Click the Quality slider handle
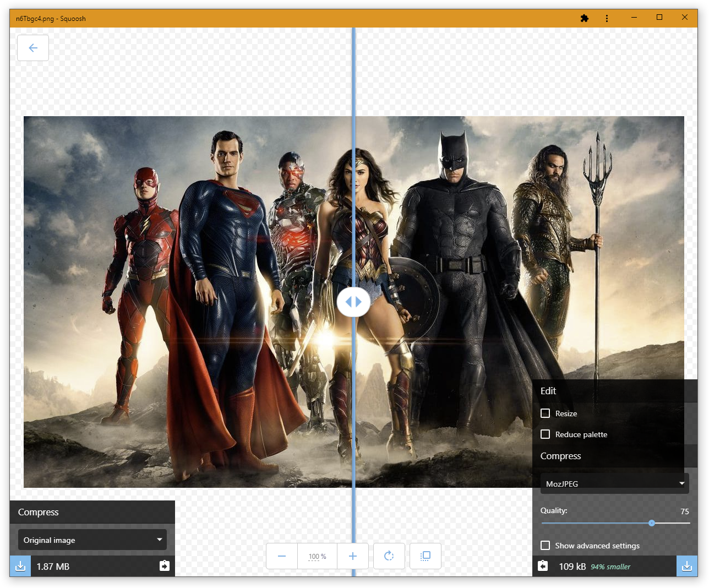The width and height of the screenshot is (709, 588). pos(652,523)
